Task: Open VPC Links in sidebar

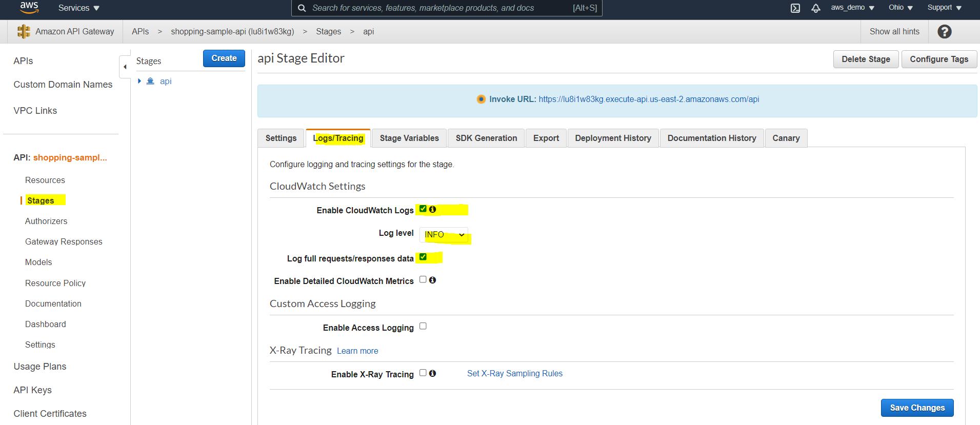Action: [x=35, y=111]
